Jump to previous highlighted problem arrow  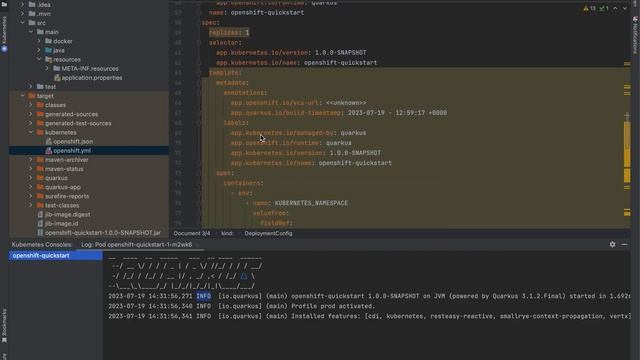point(616,8)
